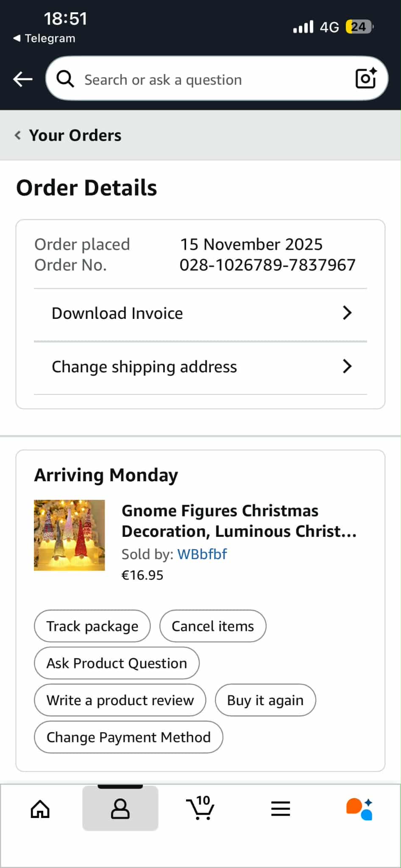401x868 pixels.
Task: Launch the Rufus AI assistant icon
Action: 359,809
